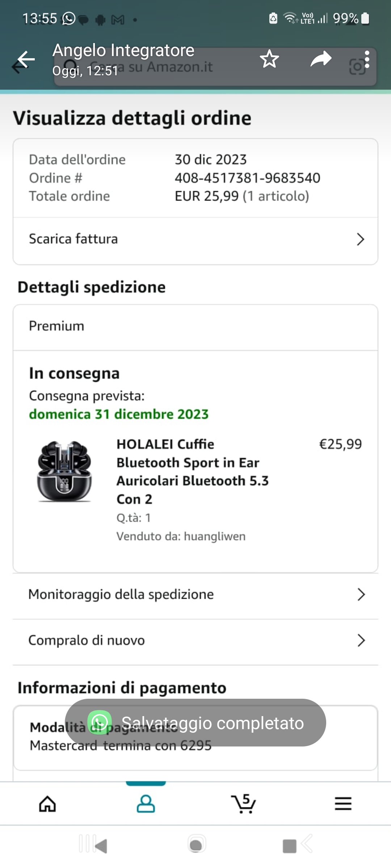Open the account profile tab
This screenshot has width=391, height=868.
coord(146,804)
